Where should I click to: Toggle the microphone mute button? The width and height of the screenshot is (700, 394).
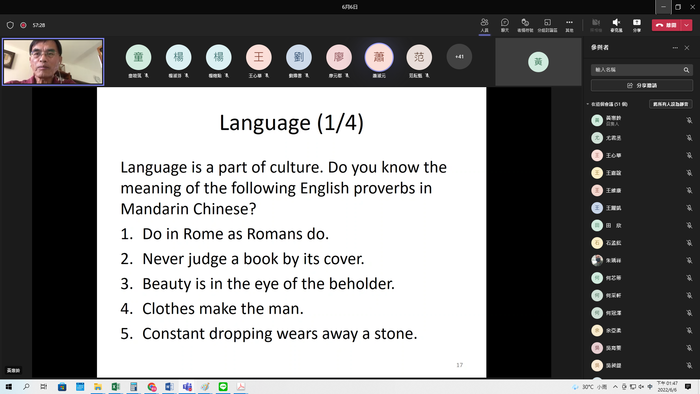click(x=616, y=25)
